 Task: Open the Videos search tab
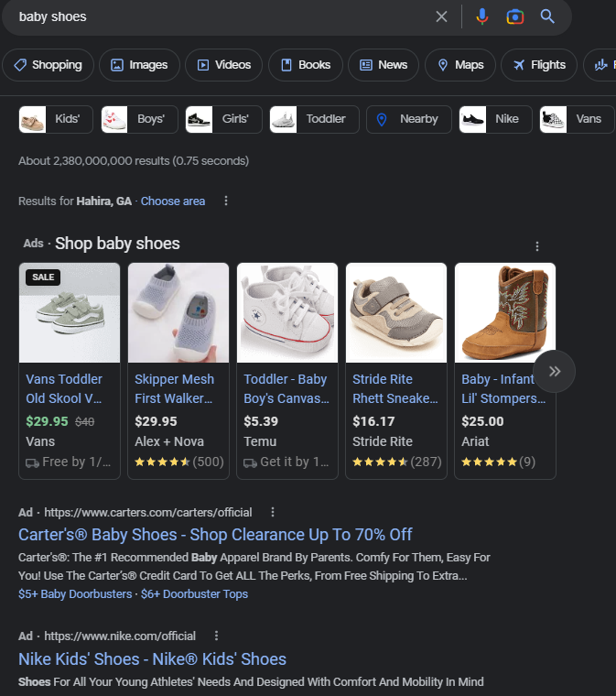223,65
